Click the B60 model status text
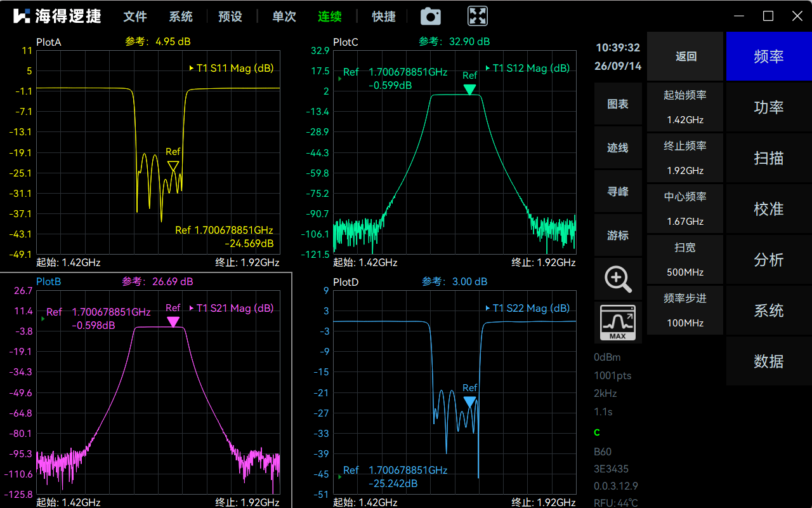 click(603, 452)
